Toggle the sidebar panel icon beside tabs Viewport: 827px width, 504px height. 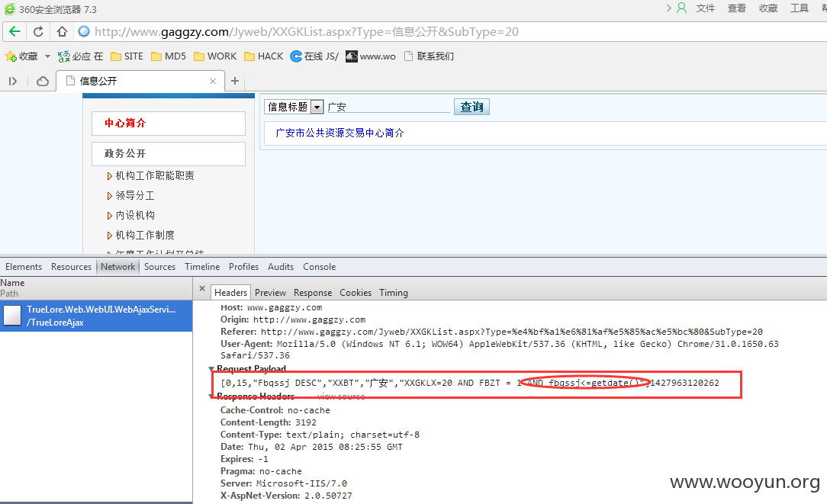pyautogui.click(x=13, y=81)
